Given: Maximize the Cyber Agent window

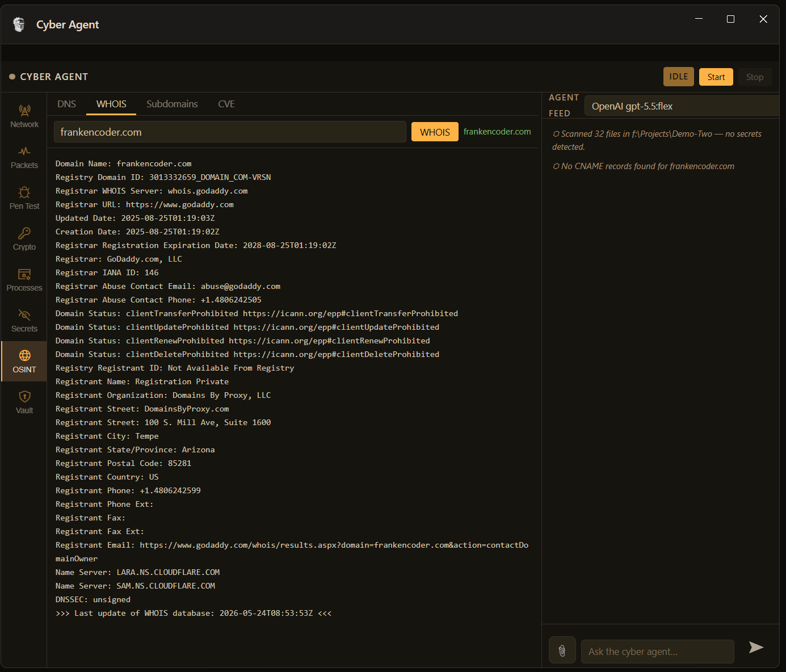Looking at the screenshot, I should tap(731, 19).
